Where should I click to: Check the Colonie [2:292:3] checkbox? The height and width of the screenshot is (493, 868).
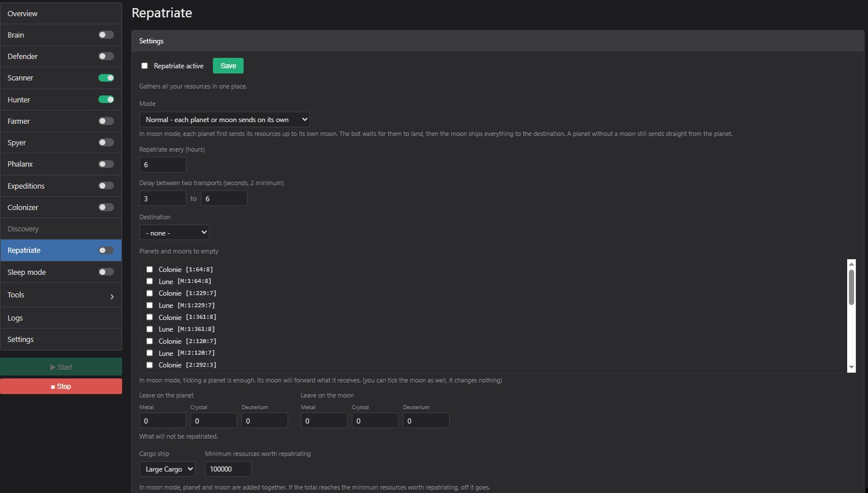point(149,365)
